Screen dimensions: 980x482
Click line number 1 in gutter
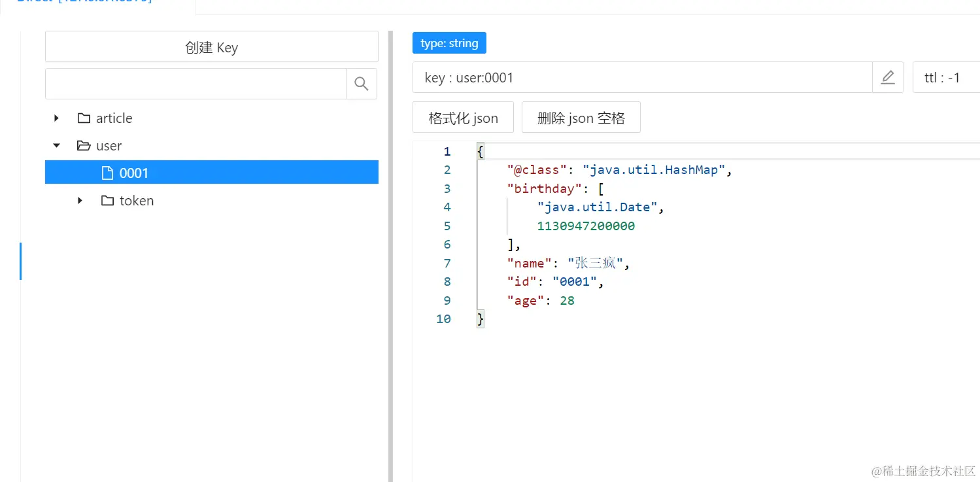(447, 152)
